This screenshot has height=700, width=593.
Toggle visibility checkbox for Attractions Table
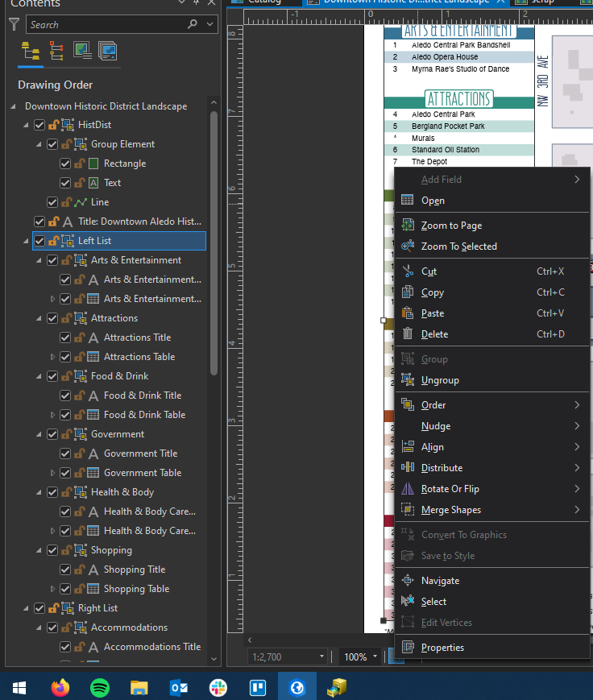[x=65, y=357]
